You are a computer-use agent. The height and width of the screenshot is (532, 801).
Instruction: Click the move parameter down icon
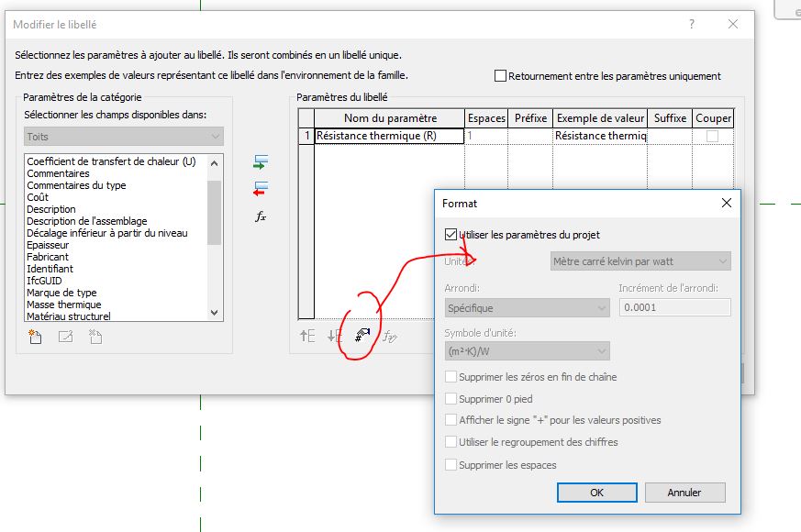click(335, 337)
